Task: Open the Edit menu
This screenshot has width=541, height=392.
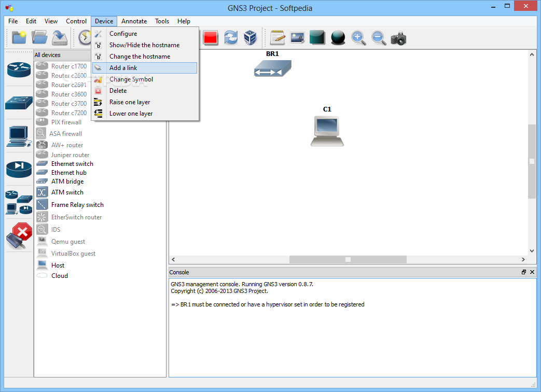Action: point(31,21)
